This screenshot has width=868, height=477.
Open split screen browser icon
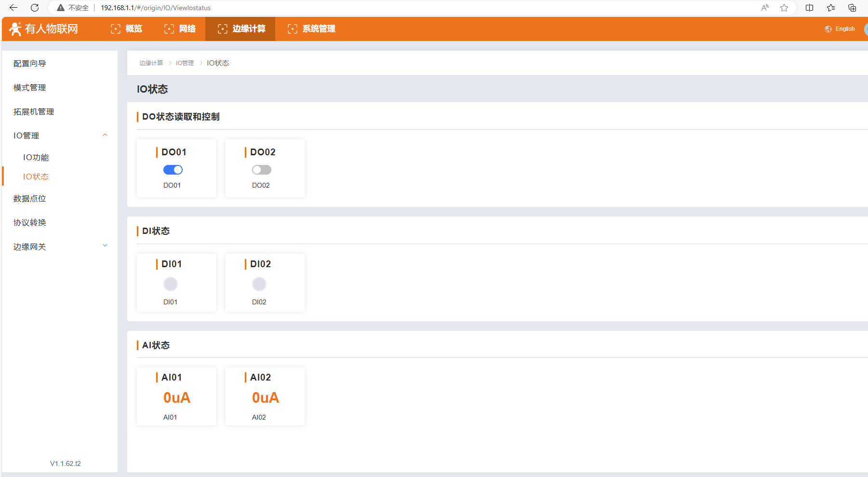point(810,8)
